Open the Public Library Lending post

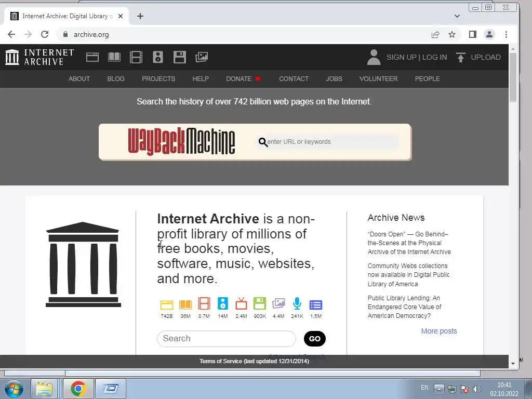404,307
